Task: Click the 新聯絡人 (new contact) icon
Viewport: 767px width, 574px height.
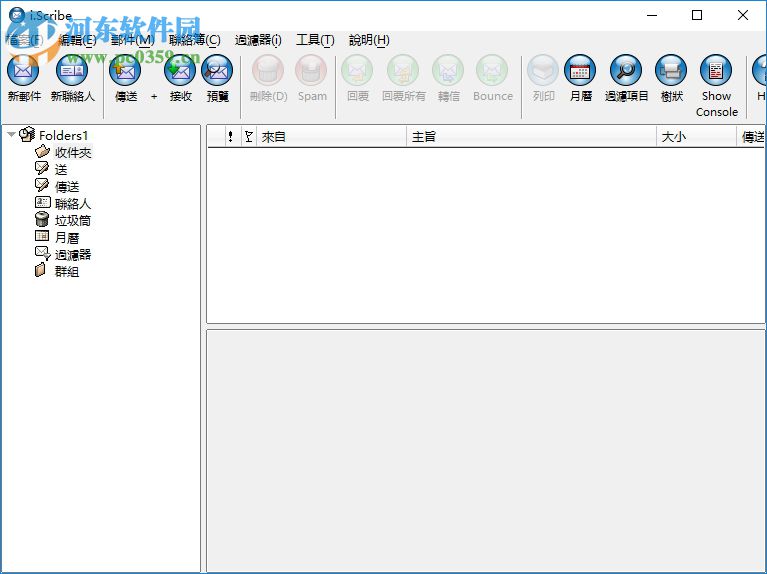Action: [x=72, y=71]
